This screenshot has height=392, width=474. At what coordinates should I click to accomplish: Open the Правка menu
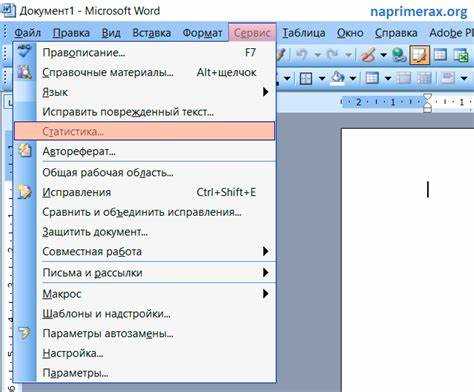(71, 33)
